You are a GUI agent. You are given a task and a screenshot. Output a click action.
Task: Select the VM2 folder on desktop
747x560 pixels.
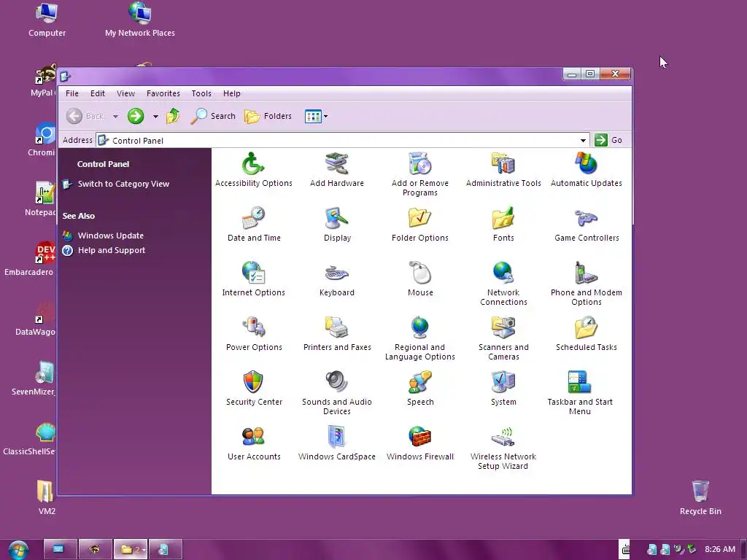coord(47,497)
